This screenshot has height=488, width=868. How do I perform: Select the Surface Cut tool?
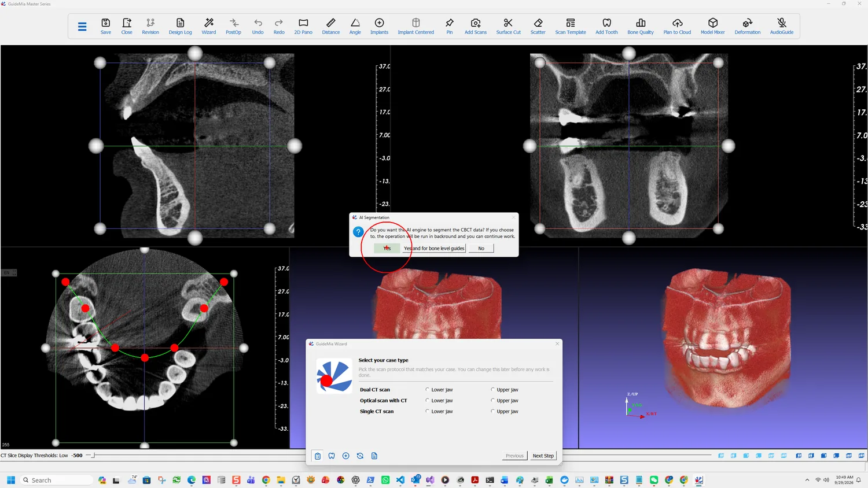tap(509, 27)
